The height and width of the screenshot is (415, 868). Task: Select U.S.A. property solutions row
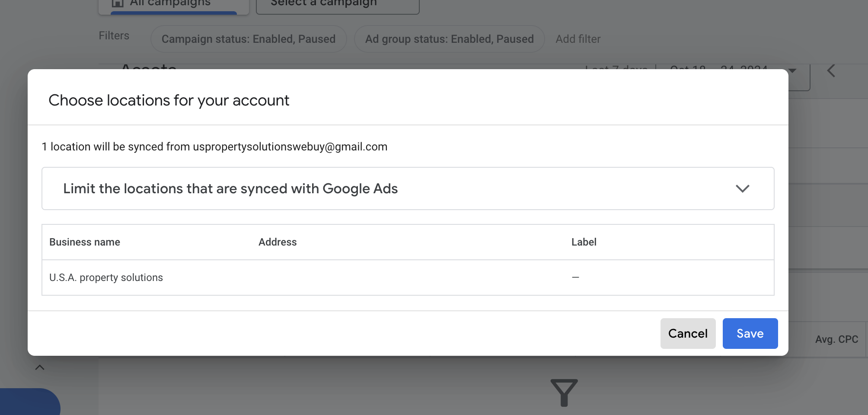pyautogui.click(x=408, y=278)
